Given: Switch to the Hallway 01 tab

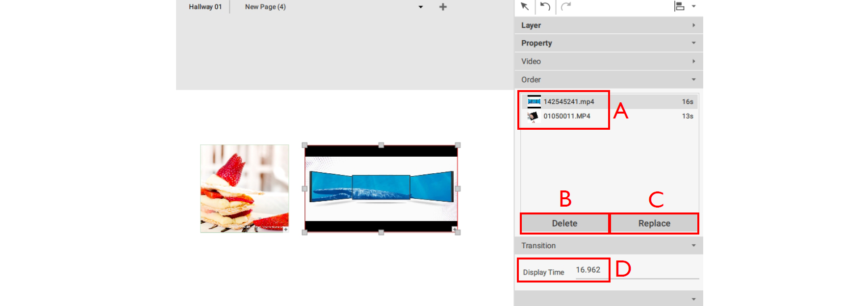Looking at the screenshot, I should click(205, 7).
